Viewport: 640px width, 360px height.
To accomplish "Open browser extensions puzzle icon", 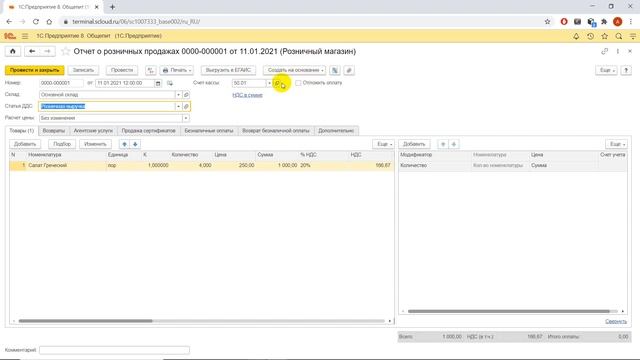I will (604, 22).
